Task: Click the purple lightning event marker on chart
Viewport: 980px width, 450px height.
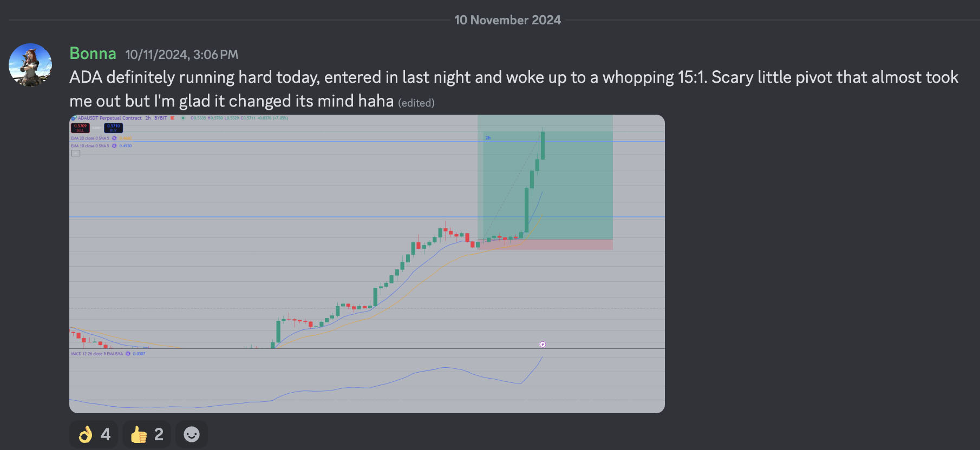Action: 543,344
